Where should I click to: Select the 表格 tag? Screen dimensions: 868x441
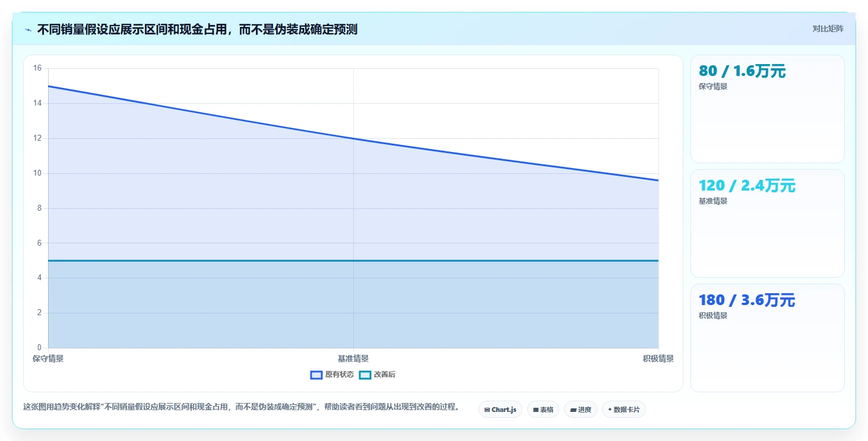coord(543,410)
